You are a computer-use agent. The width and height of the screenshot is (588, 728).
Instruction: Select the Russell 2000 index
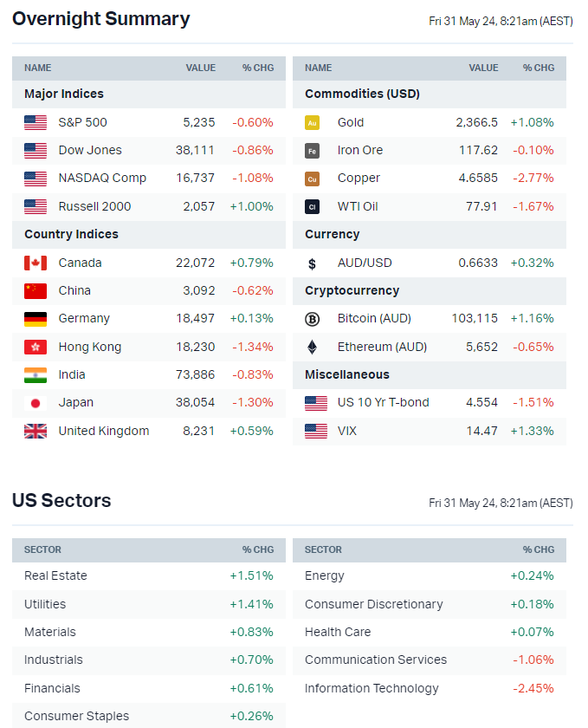93,206
